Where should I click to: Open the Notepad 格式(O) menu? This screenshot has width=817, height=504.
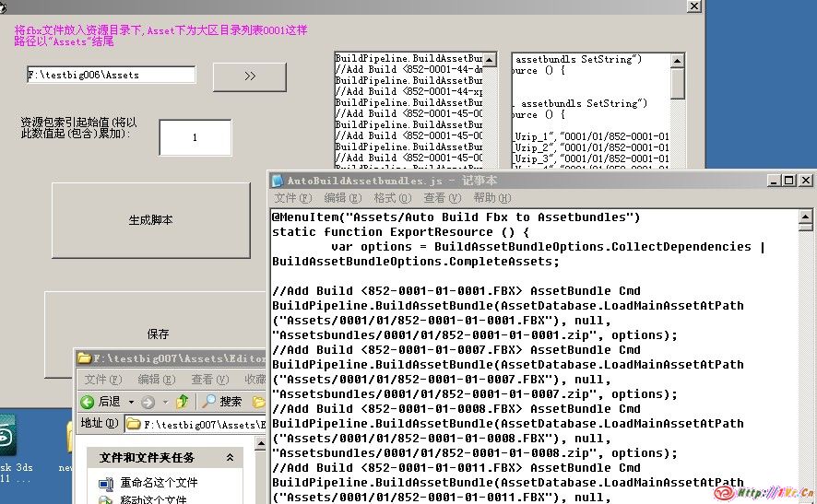(385, 198)
